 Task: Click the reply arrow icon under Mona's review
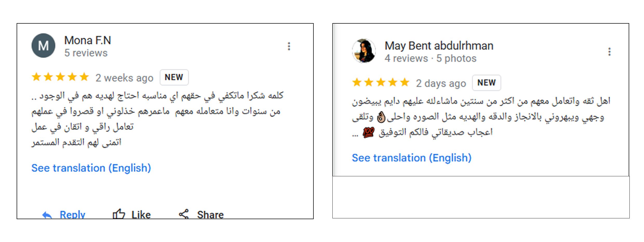coord(47,215)
